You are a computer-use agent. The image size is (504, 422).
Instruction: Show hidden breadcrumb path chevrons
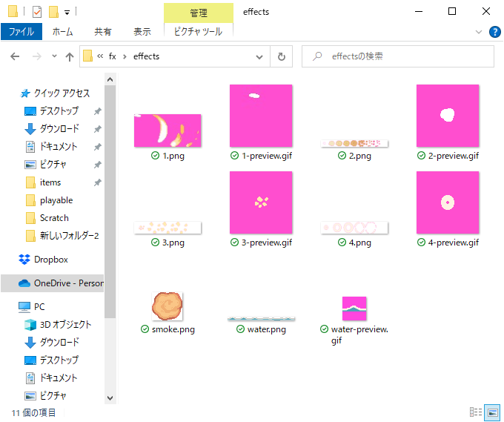[100, 56]
